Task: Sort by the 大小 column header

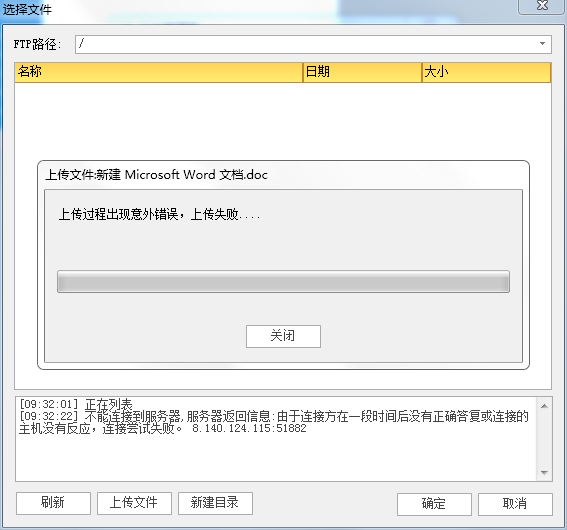Action: click(486, 72)
